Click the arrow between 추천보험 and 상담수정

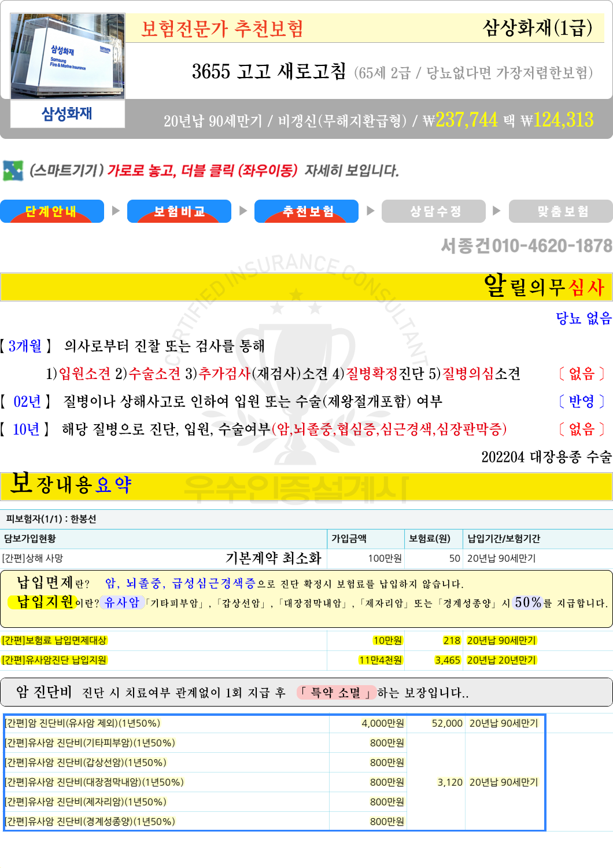[370, 211]
